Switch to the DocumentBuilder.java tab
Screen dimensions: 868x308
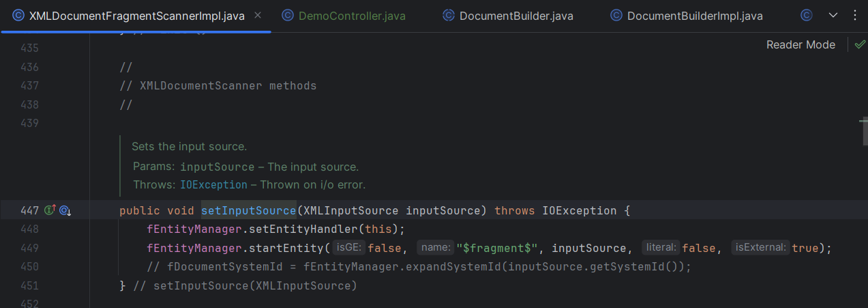pyautogui.click(x=515, y=16)
